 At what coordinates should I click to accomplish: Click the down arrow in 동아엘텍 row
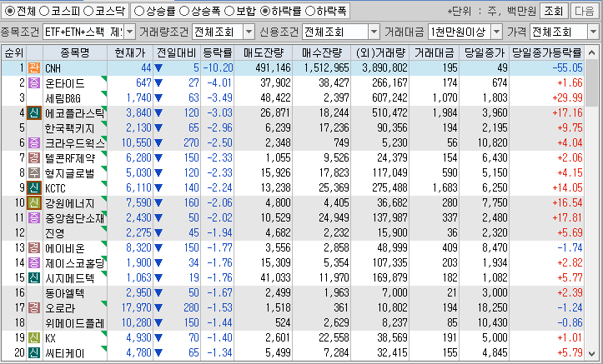coord(158,293)
